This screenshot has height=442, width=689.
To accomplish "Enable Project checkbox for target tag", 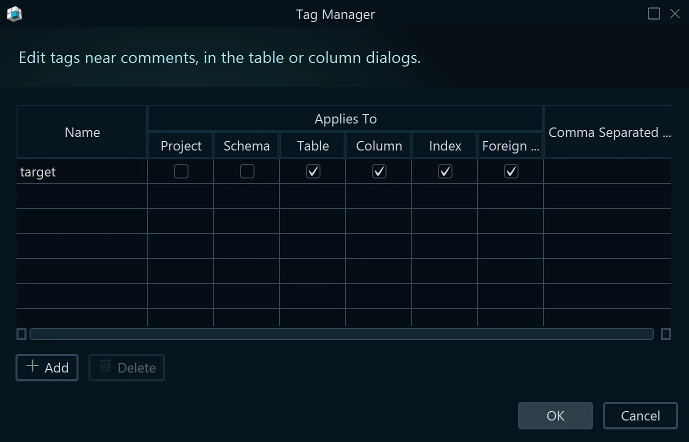I will point(181,171).
